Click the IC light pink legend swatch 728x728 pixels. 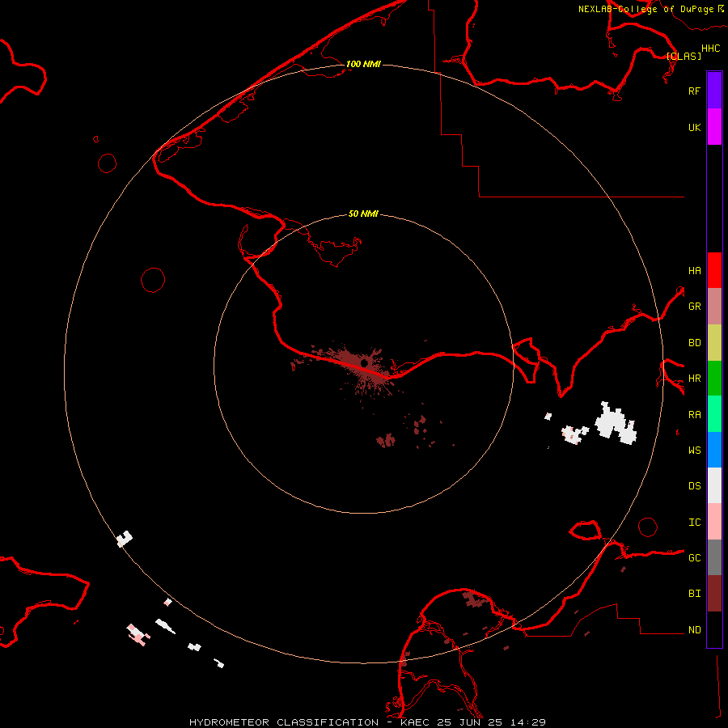[714, 522]
